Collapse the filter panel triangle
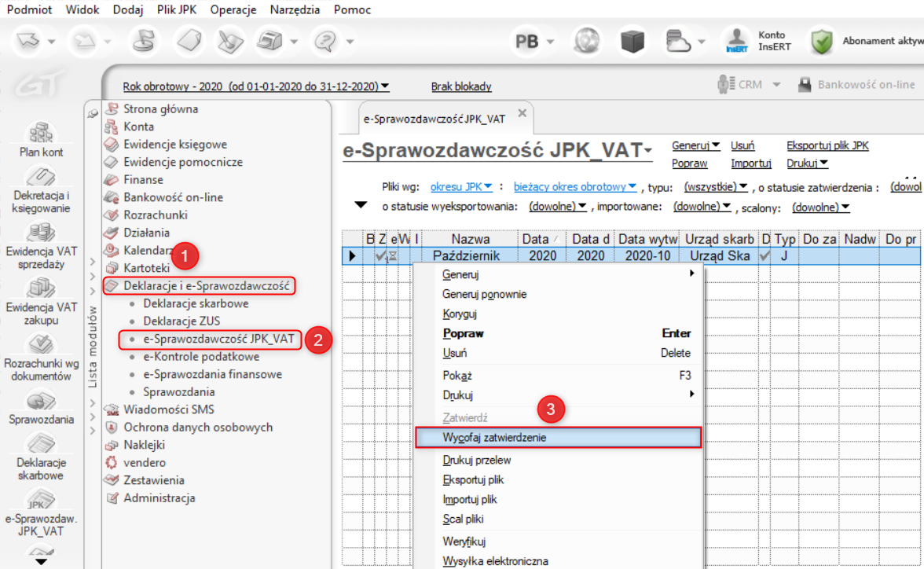The height and width of the screenshot is (569, 924). pos(360,205)
